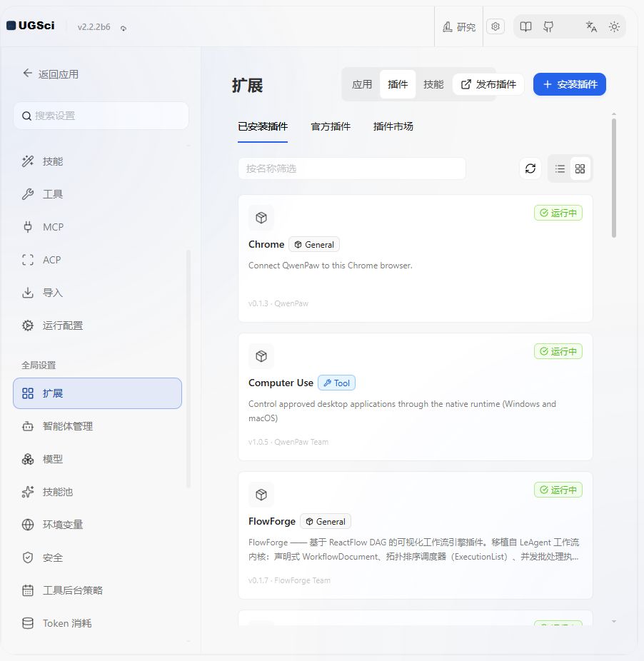Viewport: 644px width, 661px height.
Task: Click the Chrome plugin name
Action: point(266,245)
